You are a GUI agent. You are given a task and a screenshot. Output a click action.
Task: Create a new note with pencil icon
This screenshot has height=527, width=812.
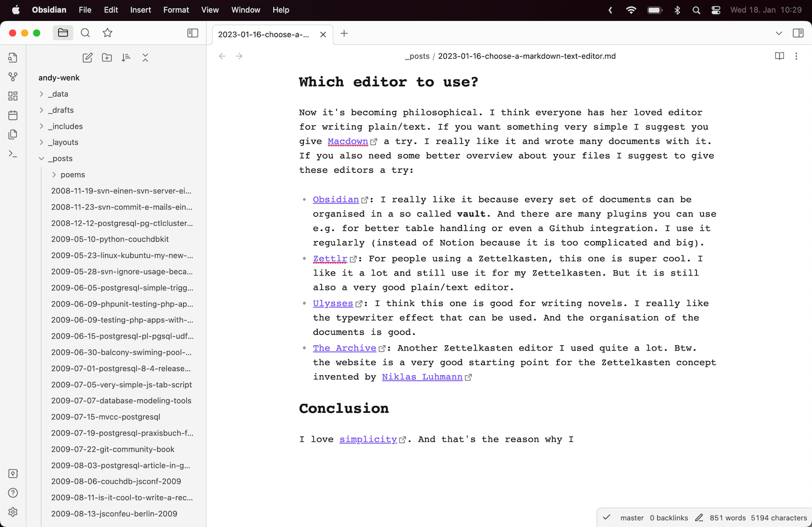tap(88, 58)
